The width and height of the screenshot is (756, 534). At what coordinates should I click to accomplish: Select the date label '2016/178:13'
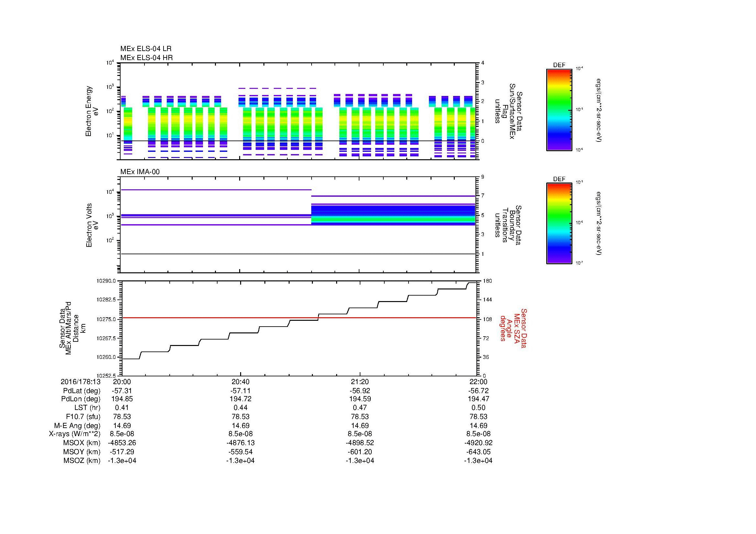pyautogui.click(x=81, y=382)
